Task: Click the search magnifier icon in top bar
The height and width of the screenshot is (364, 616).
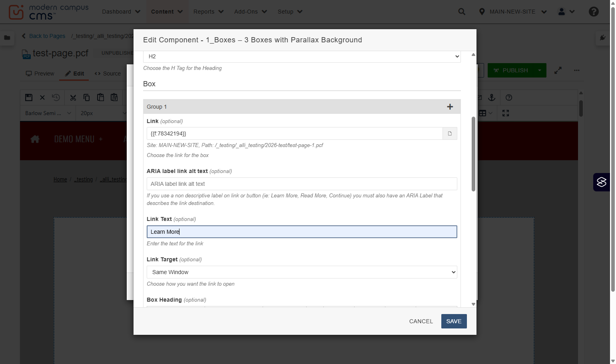Action: (x=462, y=12)
